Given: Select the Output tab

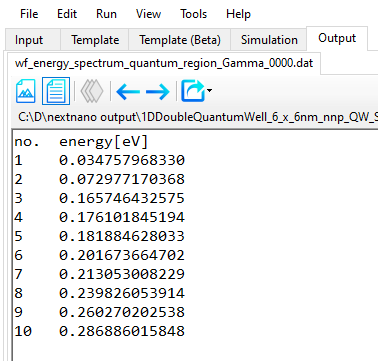Looking at the screenshot, I should (337, 38).
